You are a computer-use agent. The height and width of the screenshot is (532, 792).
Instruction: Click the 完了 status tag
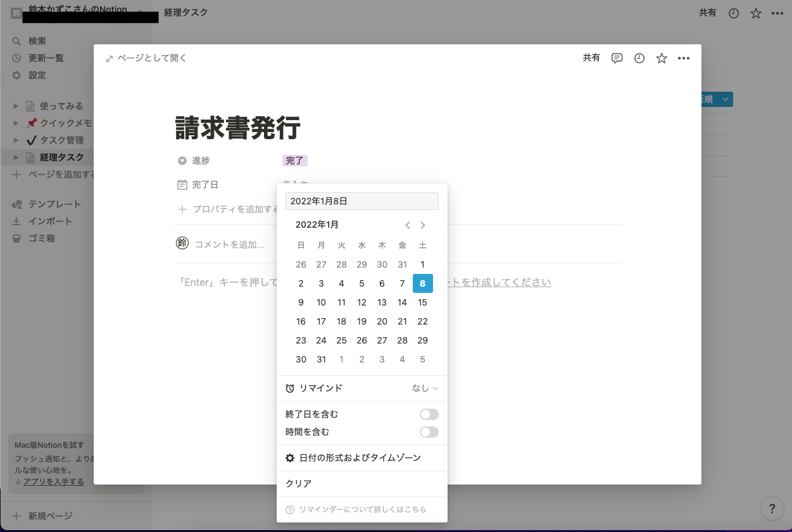pos(295,161)
